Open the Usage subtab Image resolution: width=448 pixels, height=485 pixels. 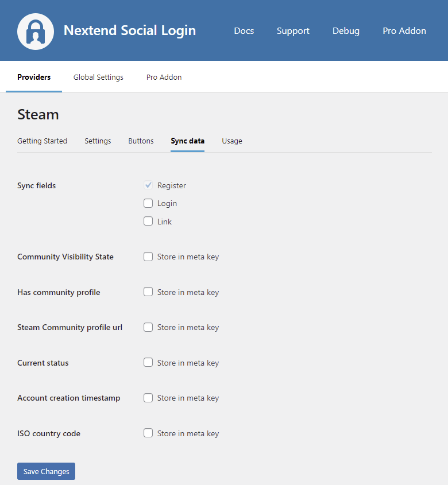pyautogui.click(x=232, y=141)
